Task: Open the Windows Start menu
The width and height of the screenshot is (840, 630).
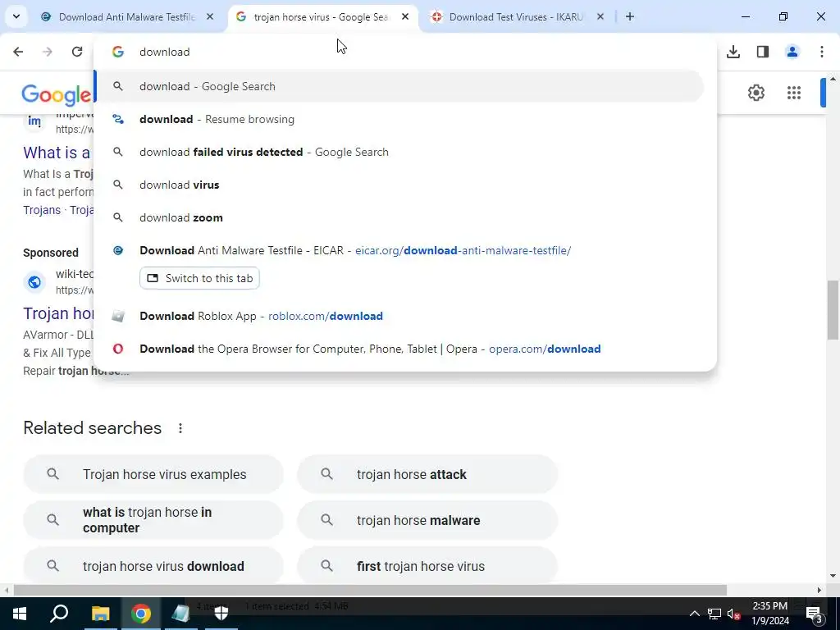Action: click(x=20, y=614)
